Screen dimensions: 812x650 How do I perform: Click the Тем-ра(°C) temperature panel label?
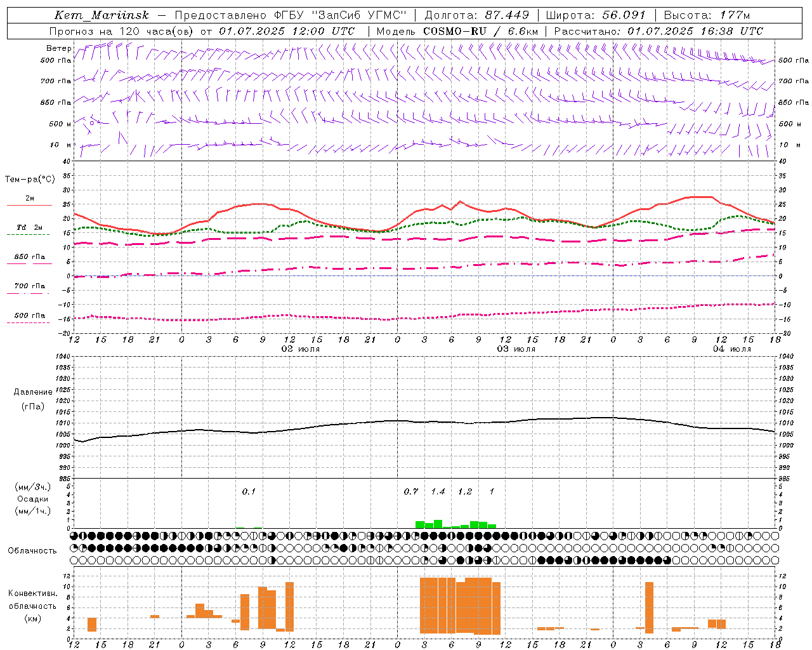click(30, 180)
